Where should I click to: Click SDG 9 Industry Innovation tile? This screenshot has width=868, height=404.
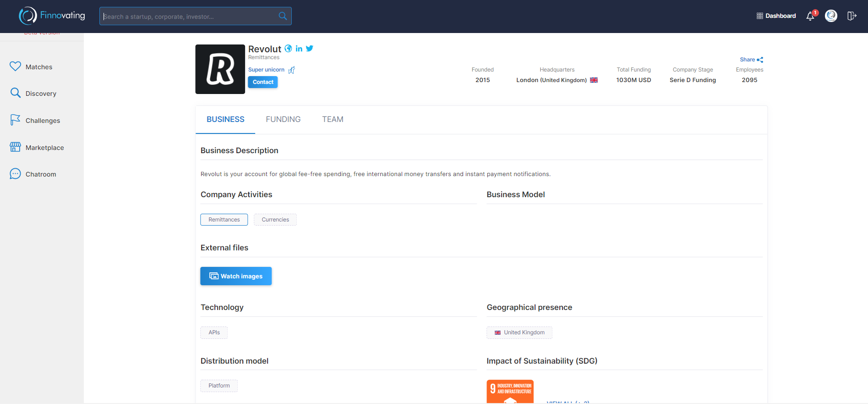tap(510, 392)
